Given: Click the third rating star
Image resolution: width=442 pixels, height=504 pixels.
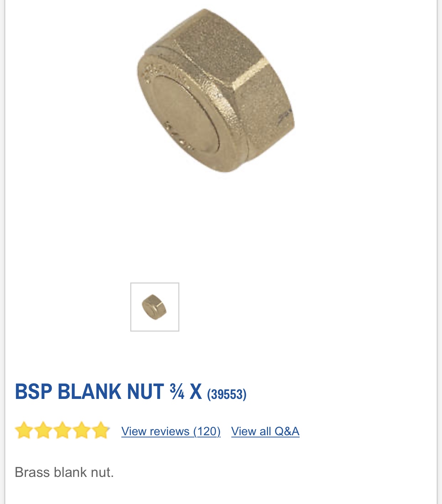Looking at the screenshot, I should pyautogui.click(x=63, y=430).
